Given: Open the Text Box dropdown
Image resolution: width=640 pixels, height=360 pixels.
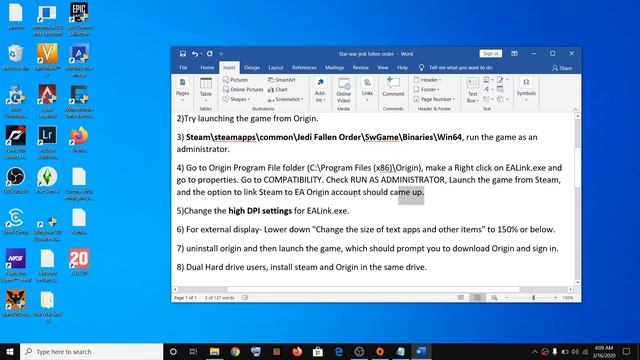Looking at the screenshot, I should 472,90.
